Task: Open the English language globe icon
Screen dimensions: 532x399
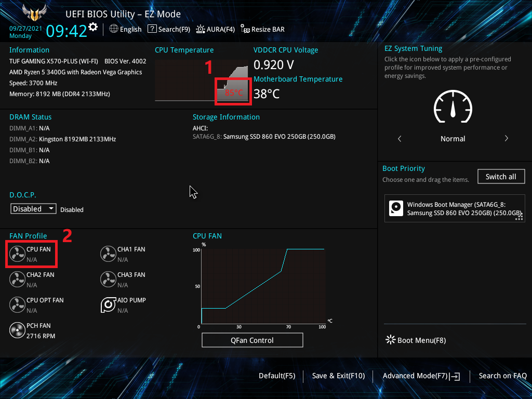Action: [113, 29]
